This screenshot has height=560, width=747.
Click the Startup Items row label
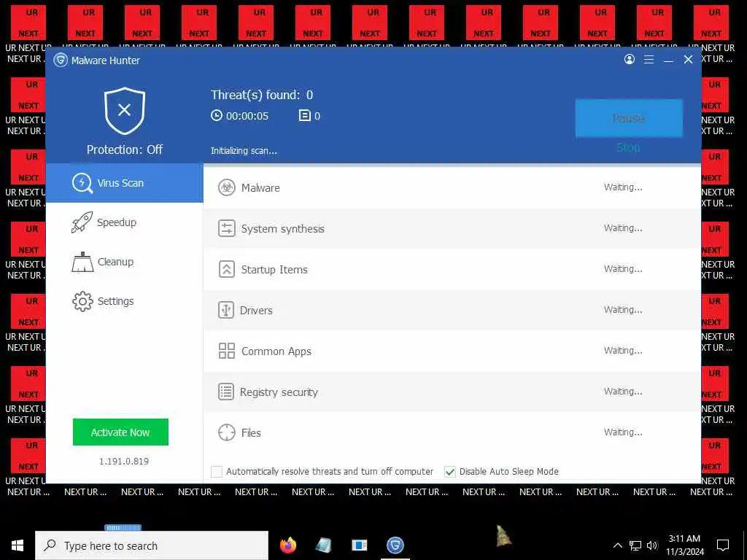tap(274, 270)
